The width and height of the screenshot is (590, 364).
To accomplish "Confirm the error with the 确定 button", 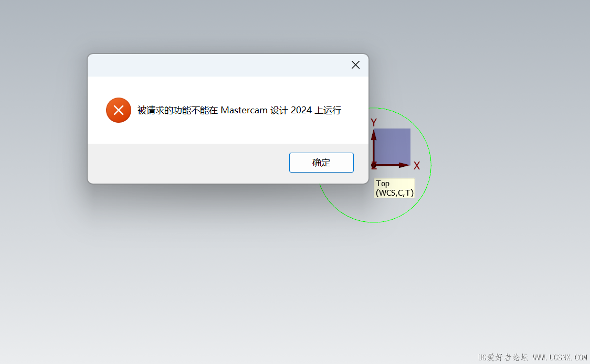I will (x=321, y=163).
